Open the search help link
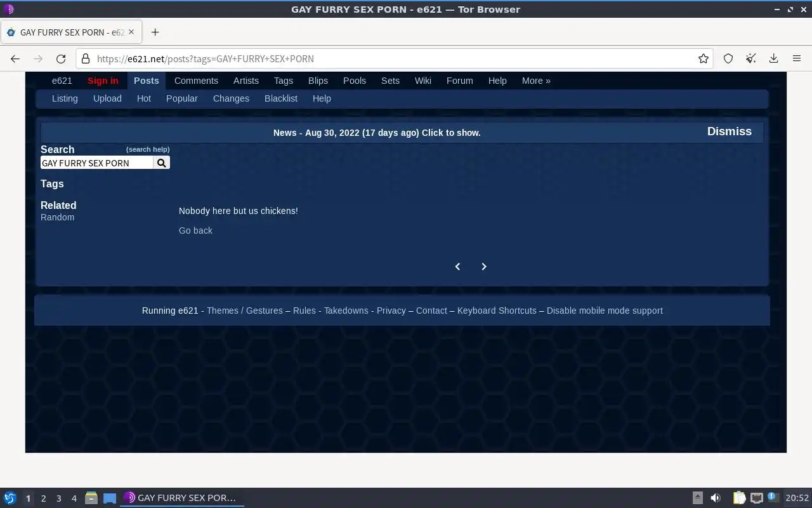 [x=148, y=150]
